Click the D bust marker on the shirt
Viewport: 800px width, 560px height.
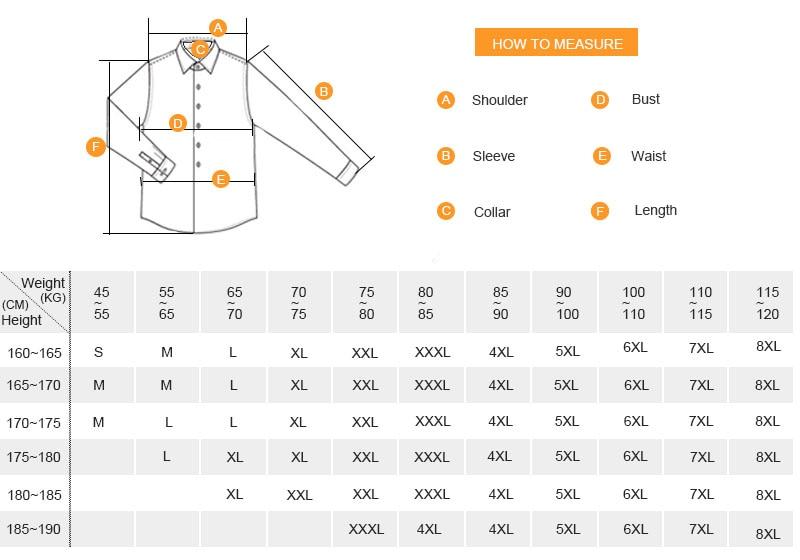click(177, 123)
